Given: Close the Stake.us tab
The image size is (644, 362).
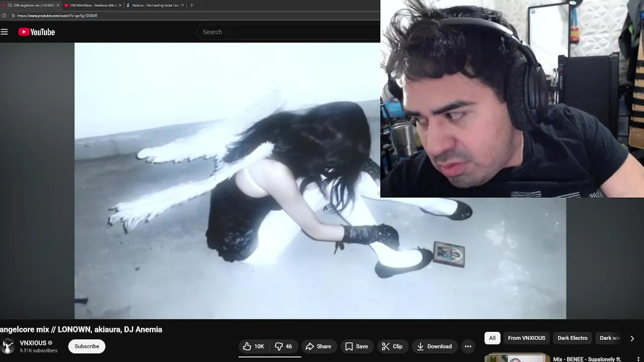Looking at the screenshot, I should (x=182, y=5).
